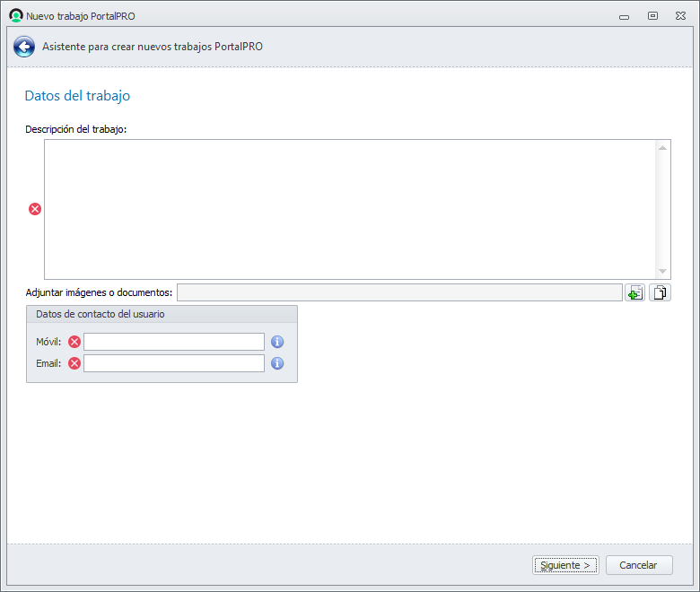Click the add attachment icon with green plus
This screenshot has width=700, height=592.
(634, 292)
